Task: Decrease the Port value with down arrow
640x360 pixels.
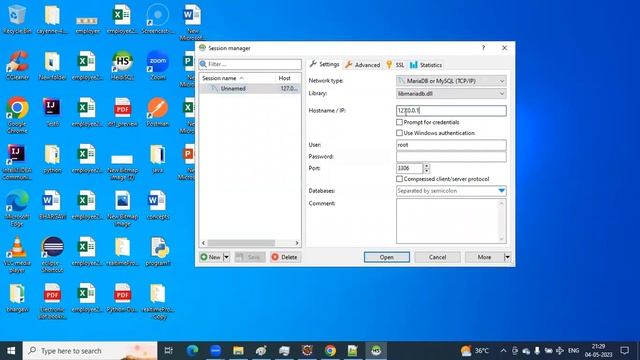Action: point(427,171)
